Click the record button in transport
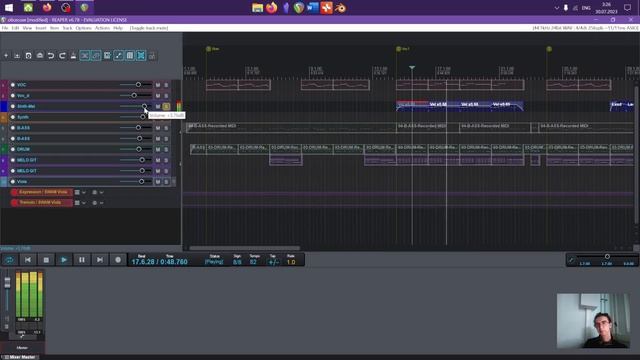The height and width of the screenshot is (360, 640). click(x=118, y=260)
